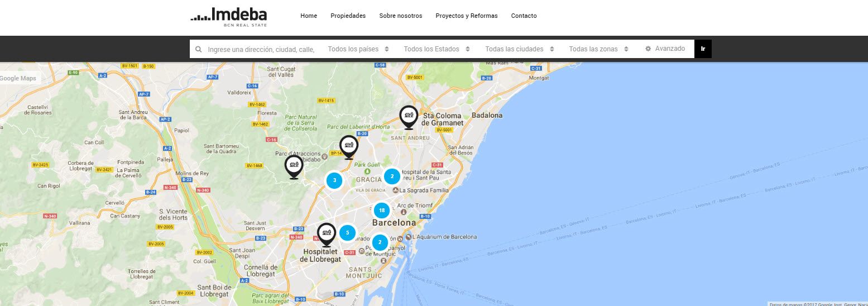Open cluster of 18 properties in Barcelona
The width and height of the screenshot is (868, 306).
click(x=381, y=211)
